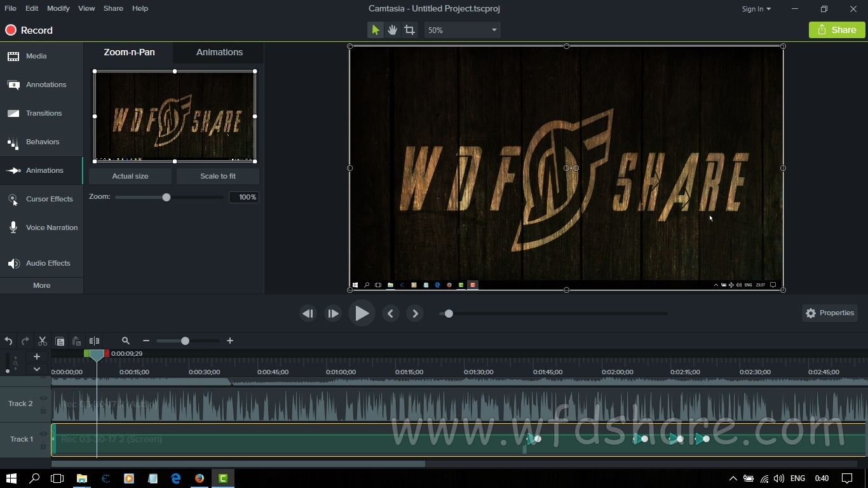868x488 pixels.
Task: Click the Scale to fit button
Action: (218, 176)
